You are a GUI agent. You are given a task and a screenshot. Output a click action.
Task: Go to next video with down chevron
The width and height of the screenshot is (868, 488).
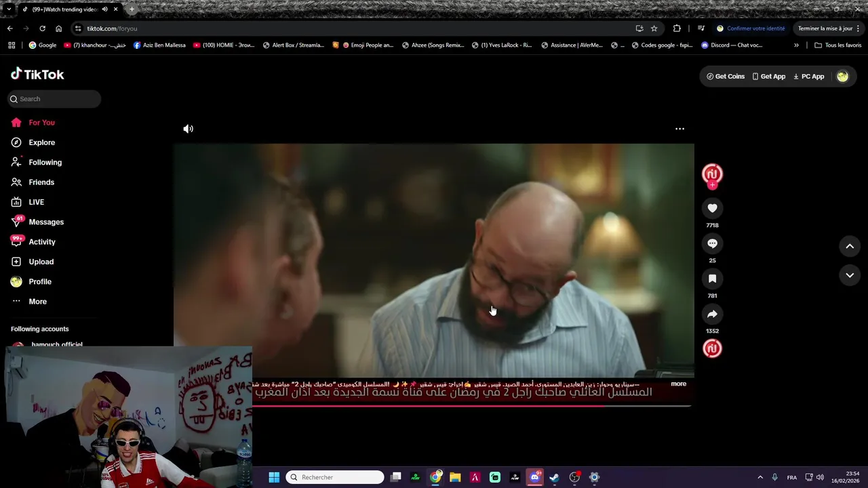coord(850,275)
